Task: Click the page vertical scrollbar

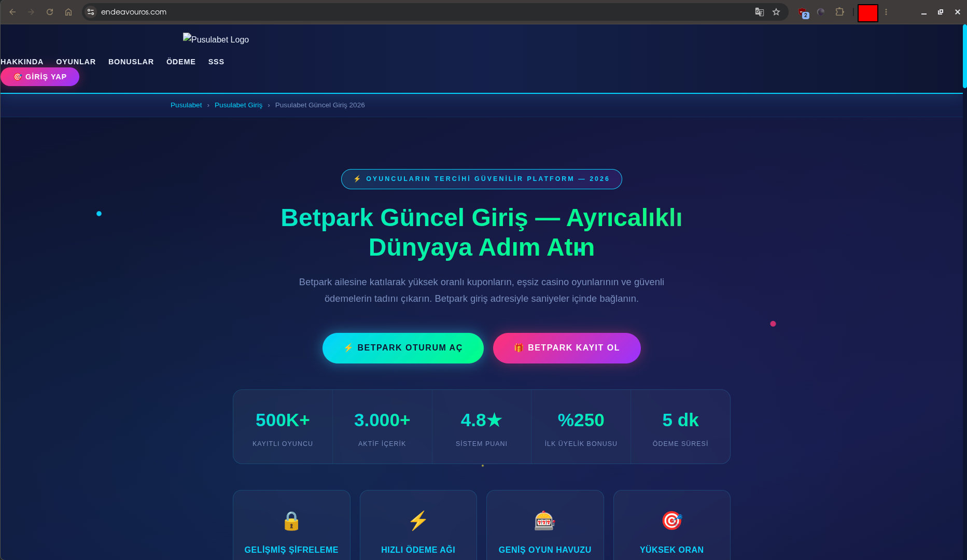Action: tap(964, 56)
